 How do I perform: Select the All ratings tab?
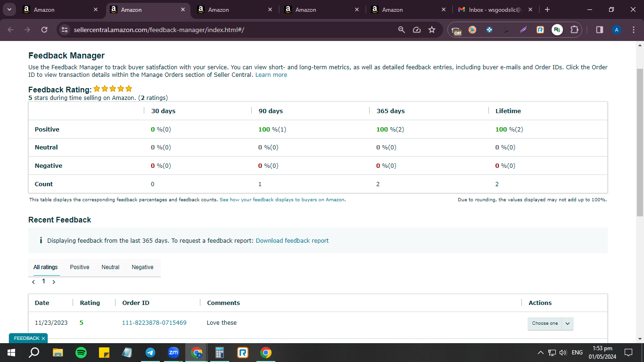coord(46,267)
